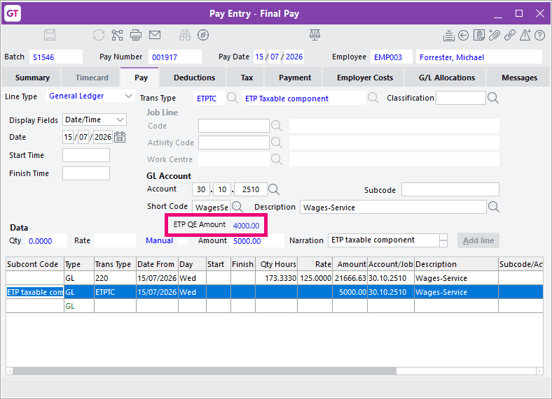Select the grid row with Trans Type 220
The height and width of the screenshot is (399, 552).
point(274,278)
